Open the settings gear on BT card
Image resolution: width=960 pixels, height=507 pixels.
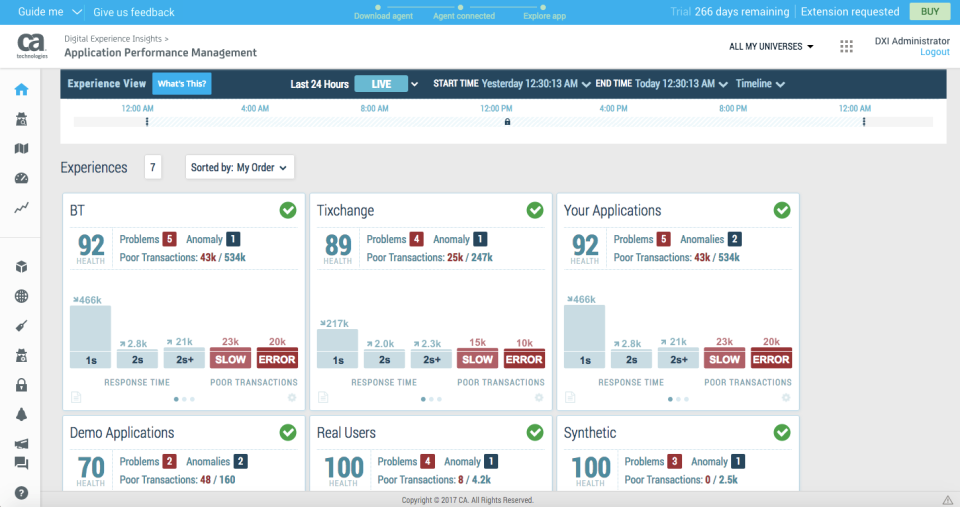[292, 397]
